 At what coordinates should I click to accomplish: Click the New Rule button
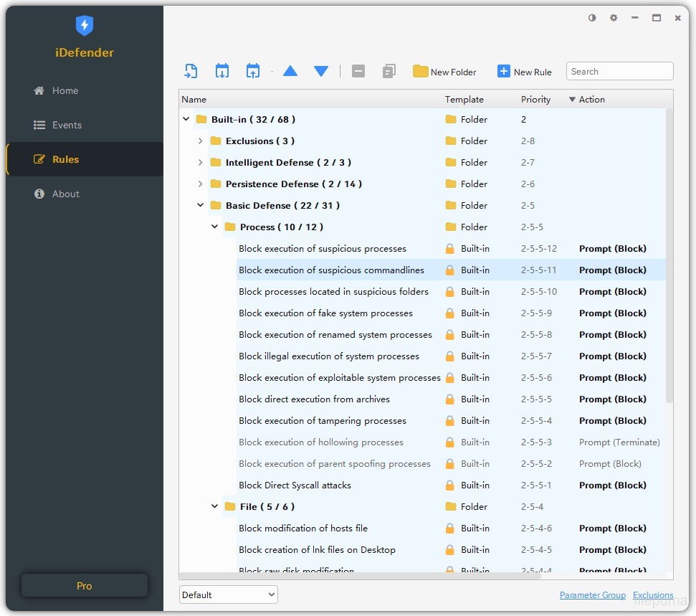[x=525, y=72]
